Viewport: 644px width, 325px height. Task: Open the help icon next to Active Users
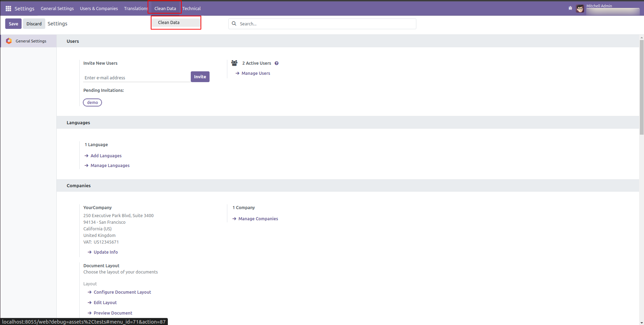[x=276, y=63]
